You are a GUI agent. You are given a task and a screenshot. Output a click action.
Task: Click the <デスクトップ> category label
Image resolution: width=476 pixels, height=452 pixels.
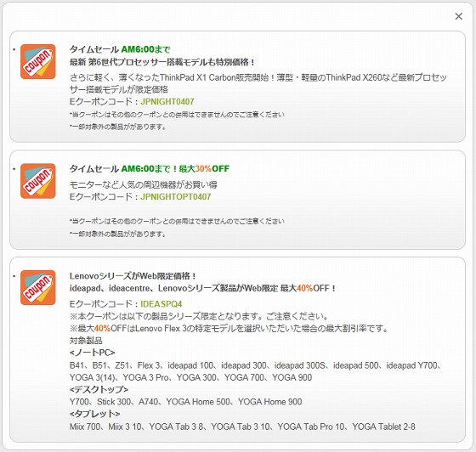pyautogui.click(x=99, y=389)
